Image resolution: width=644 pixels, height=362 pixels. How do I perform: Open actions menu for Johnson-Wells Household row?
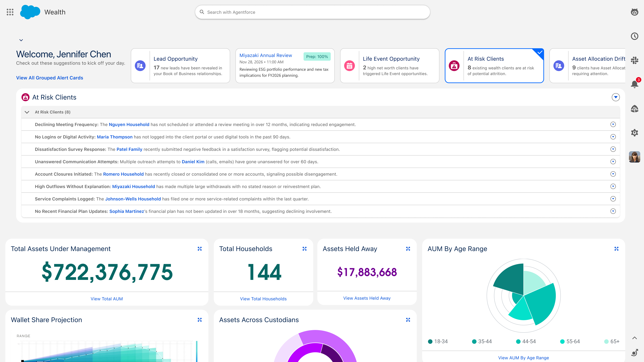coord(613,199)
